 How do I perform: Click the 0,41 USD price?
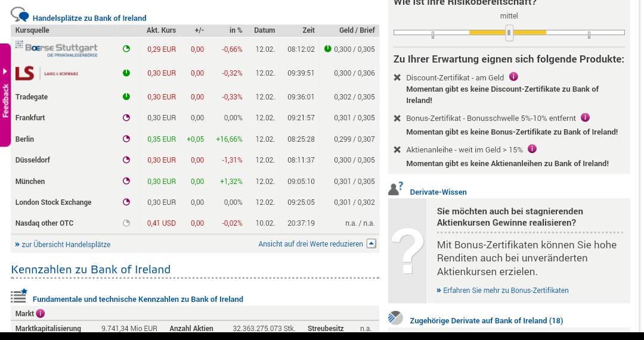pyautogui.click(x=162, y=223)
